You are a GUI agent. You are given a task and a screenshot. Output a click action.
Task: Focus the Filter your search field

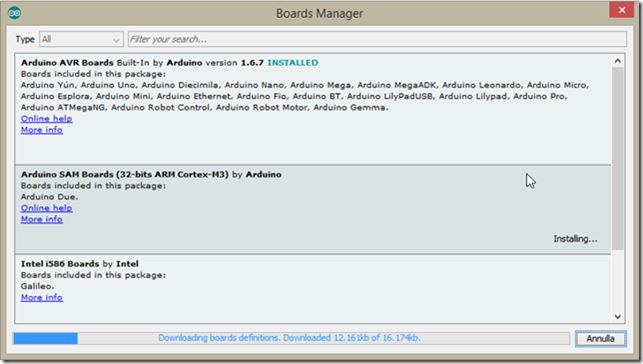point(377,39)
